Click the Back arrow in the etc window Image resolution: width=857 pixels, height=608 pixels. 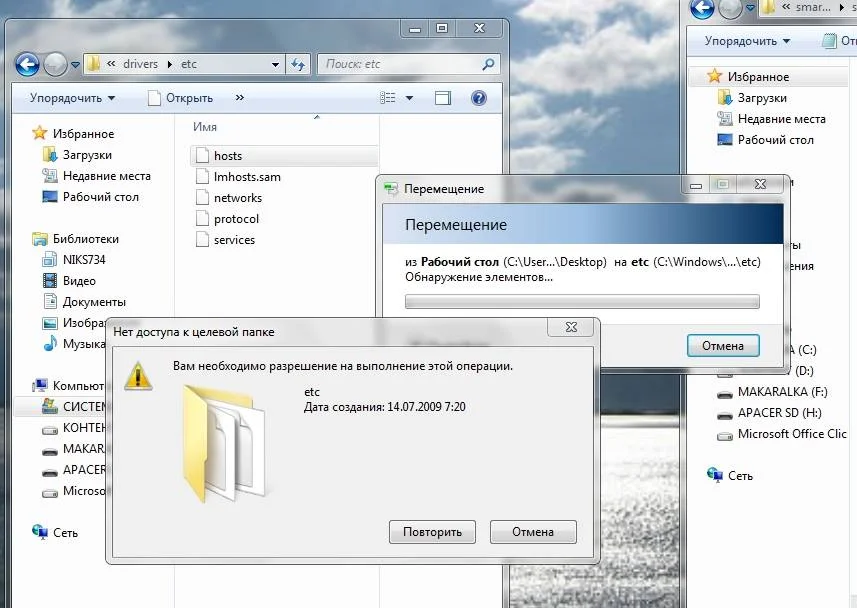pos(27,64)
